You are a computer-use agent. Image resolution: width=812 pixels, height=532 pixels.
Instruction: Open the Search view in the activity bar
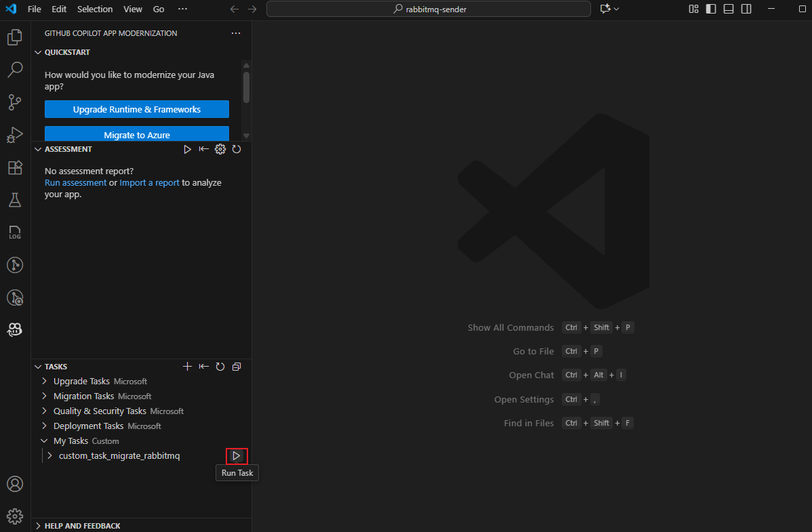pyautogui.click(x=15, y=69)
